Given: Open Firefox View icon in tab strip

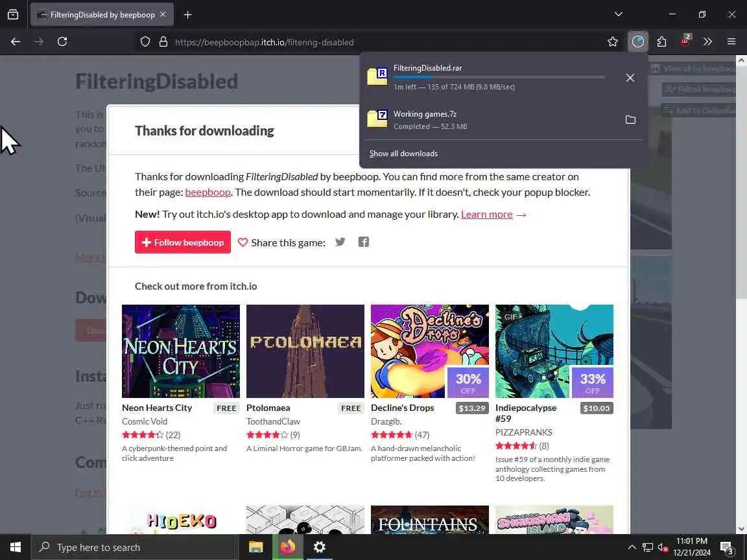Looking at the screenshot, I should tap(13, 15).
